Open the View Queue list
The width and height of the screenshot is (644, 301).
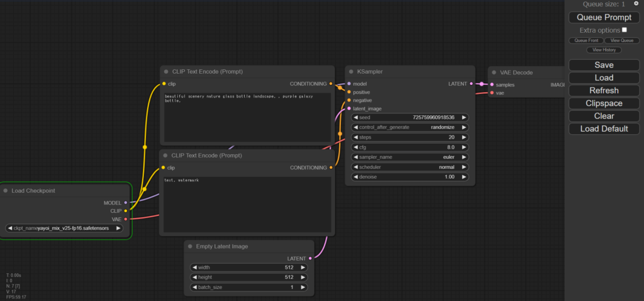tap(621, 40)
